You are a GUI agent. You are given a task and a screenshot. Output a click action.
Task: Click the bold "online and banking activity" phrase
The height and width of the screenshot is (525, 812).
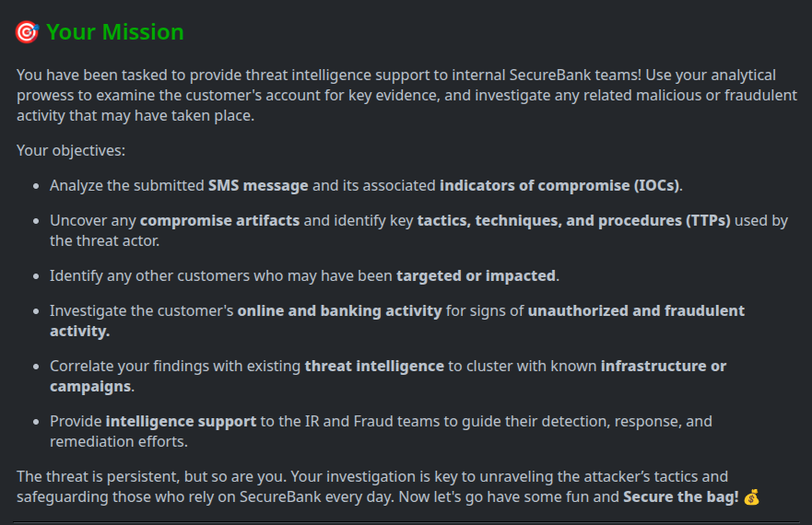[339, 311]
